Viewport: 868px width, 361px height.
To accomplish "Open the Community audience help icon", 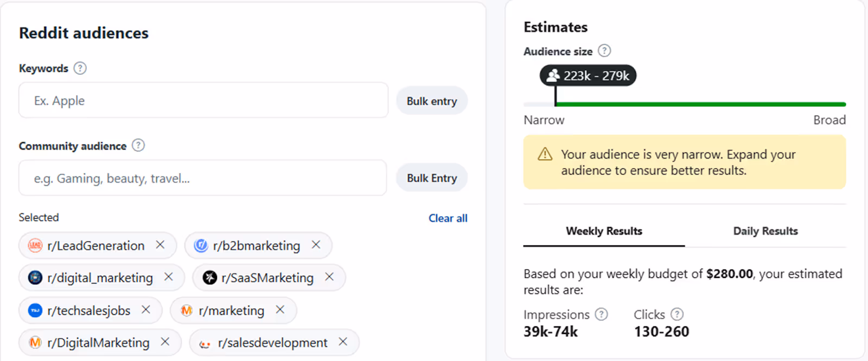I will tap(138, 145).
